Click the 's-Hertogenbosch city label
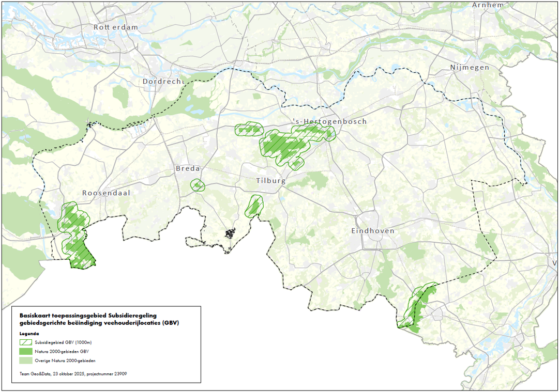This screenshot has width=559, height=392. pyautogui.click(x=330, y=121)
